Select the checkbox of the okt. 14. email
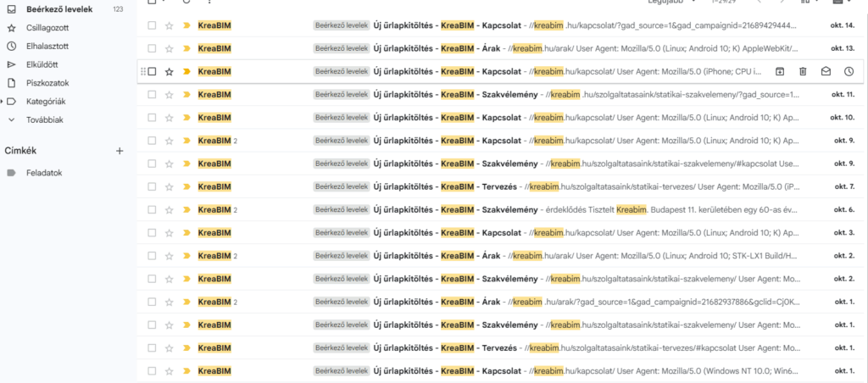The height and width of the screenshot is (383, 868). pos(152,25)
